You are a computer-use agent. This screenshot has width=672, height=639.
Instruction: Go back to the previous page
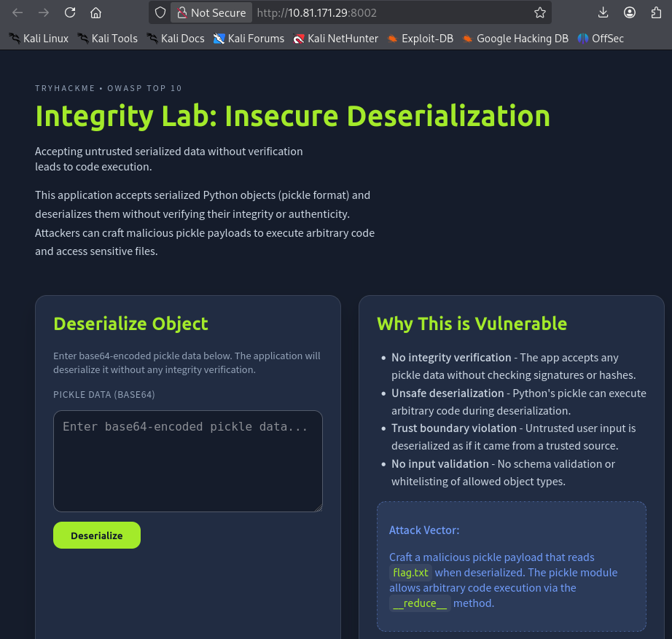coord(17,13)
